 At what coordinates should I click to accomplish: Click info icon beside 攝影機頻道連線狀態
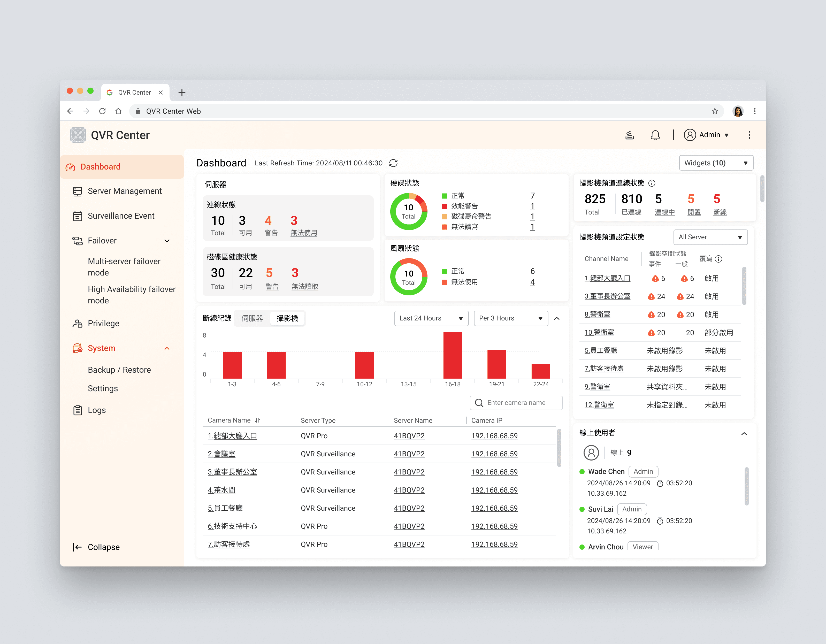pyautogui.click(x=652, y=183)
